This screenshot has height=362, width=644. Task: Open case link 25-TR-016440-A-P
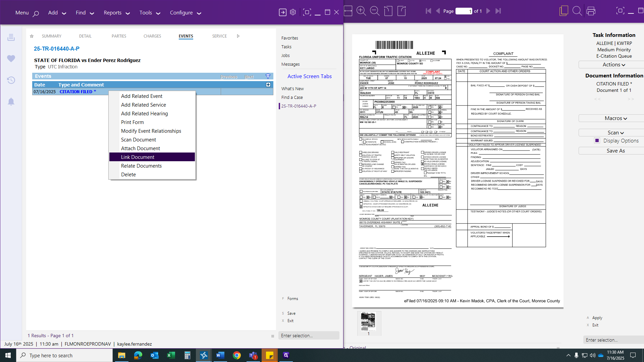click(x=56, y=49)
